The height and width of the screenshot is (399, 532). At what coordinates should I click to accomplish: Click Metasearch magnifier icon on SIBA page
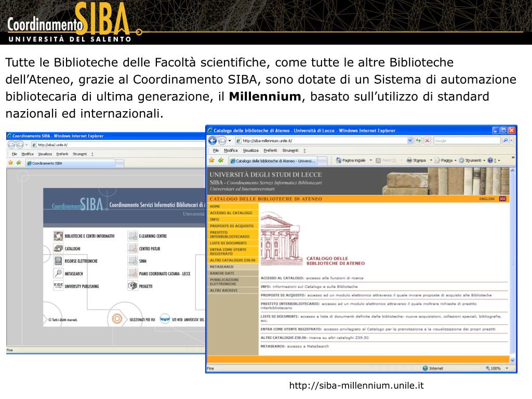click(x=58, y=273)
